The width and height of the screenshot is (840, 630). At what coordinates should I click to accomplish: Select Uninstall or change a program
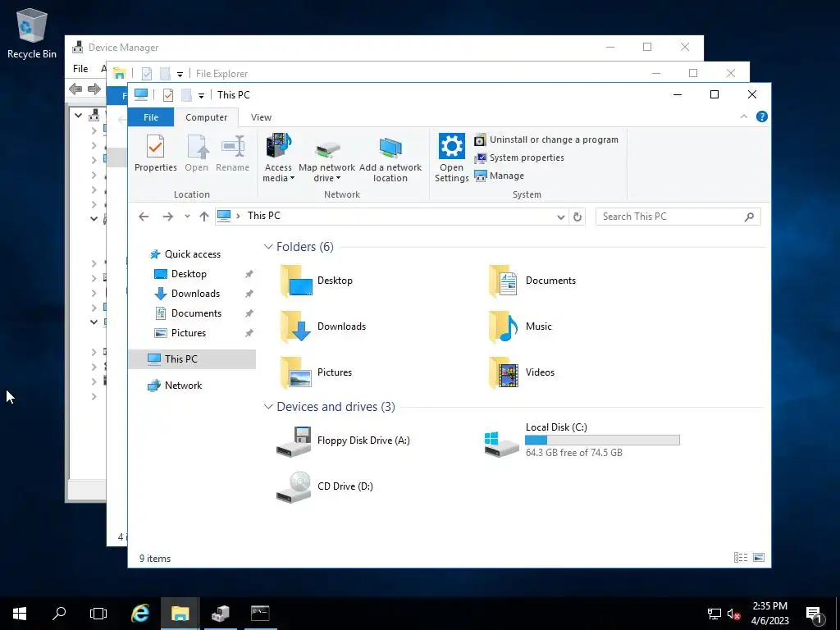point(546,139)
